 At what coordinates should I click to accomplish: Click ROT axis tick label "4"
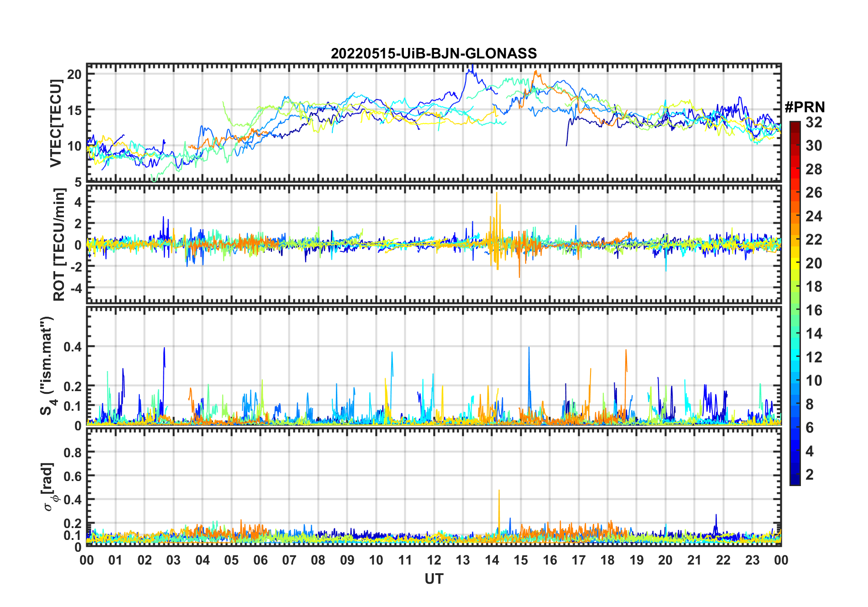(x=78, y=202)
